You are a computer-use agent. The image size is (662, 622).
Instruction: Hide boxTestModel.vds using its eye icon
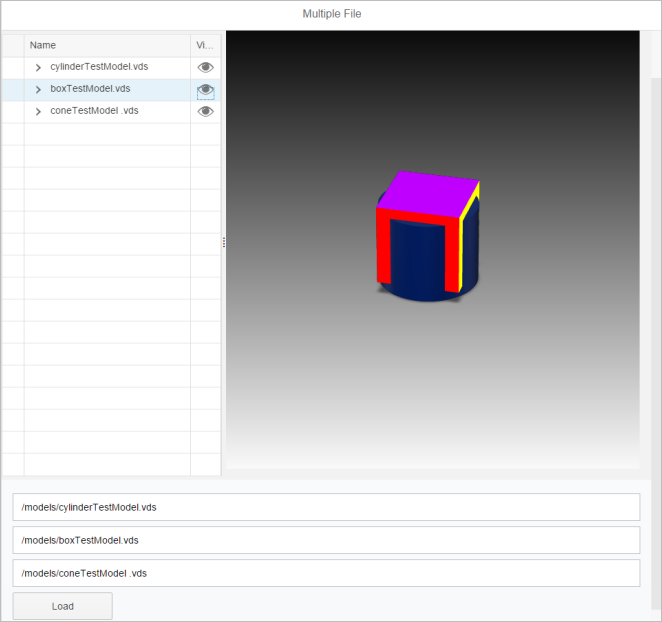point(205,90)
